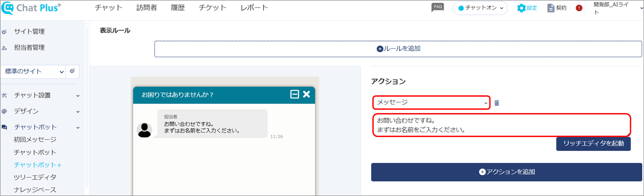Collapse the チャットボット sidebar section

78,128
